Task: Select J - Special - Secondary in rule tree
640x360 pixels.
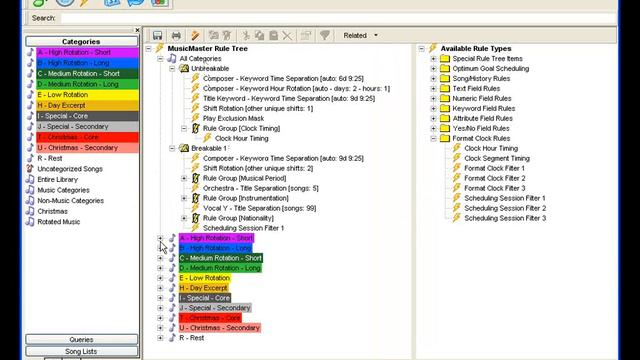Action: click(x=215, y=308)
